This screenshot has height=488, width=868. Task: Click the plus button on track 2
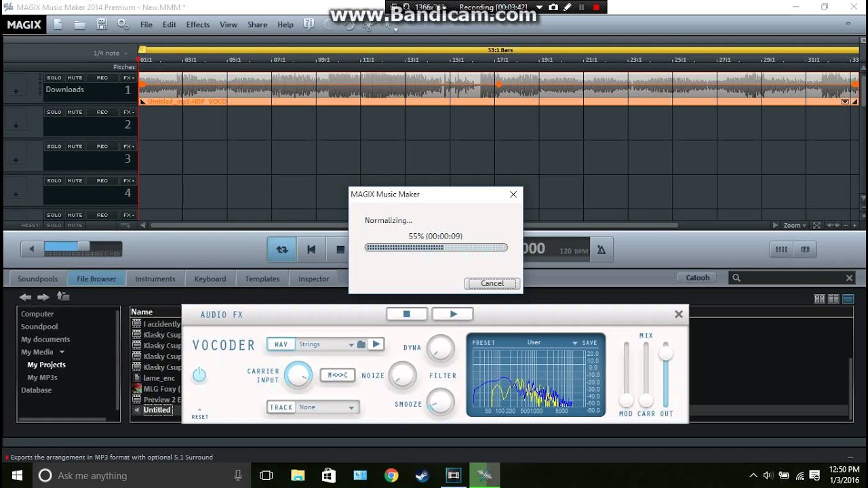click(16, 126)
